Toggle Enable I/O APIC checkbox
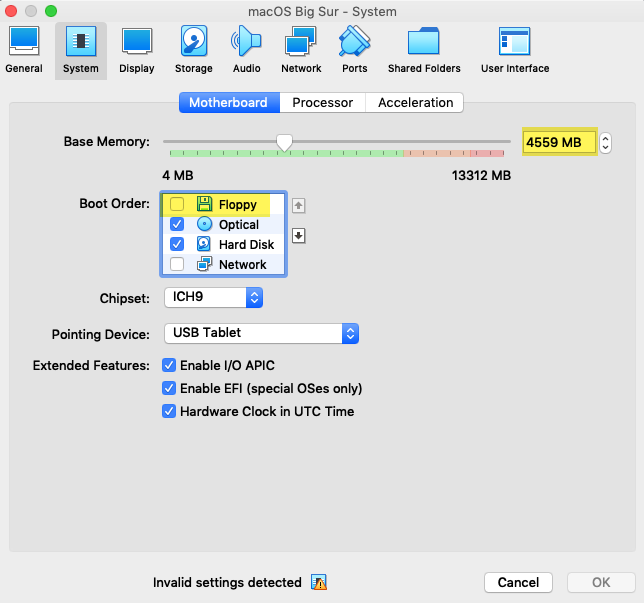Image resolution: width=644 pixels, height=603 pixels. (x=169, y=365)
